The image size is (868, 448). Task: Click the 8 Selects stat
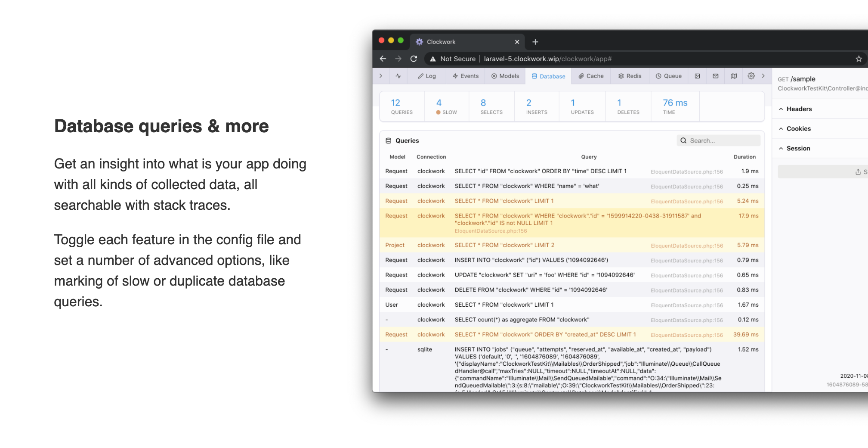pyautogui.click(x=491, y=106)
